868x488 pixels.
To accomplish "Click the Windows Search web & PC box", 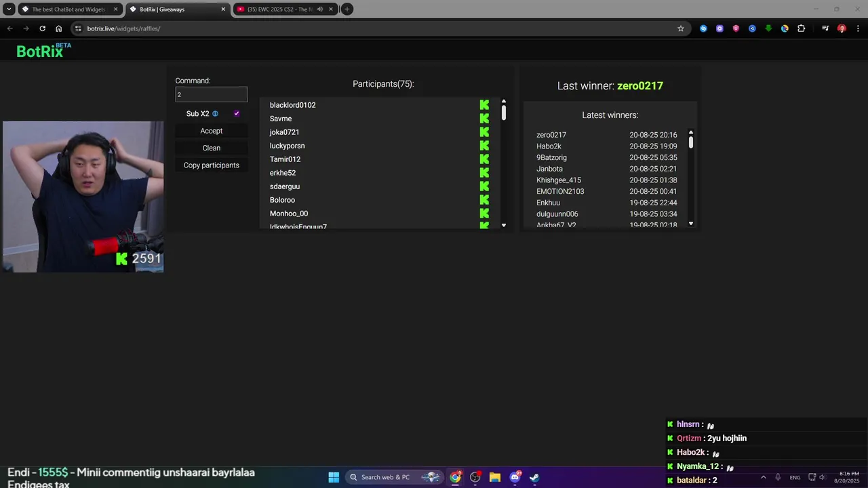I will (393, 477).
